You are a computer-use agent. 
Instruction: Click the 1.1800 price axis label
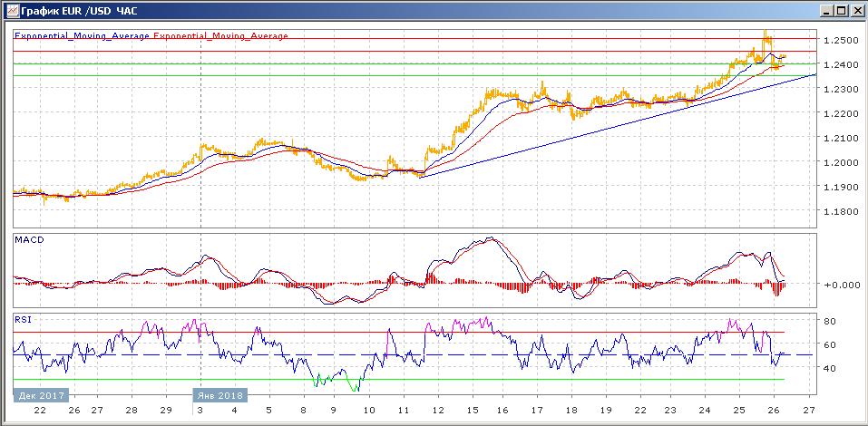[x=841, y=212]
